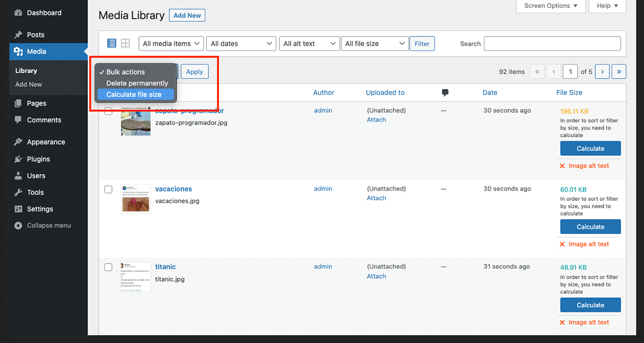Click the current page number field
Screen dimensions: 644x343
570,72
